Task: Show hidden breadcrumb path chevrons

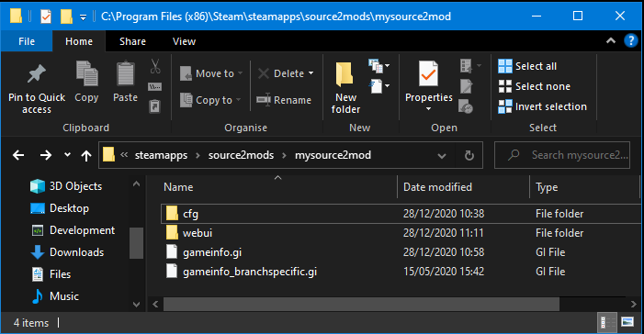Action: coord(124,155)
